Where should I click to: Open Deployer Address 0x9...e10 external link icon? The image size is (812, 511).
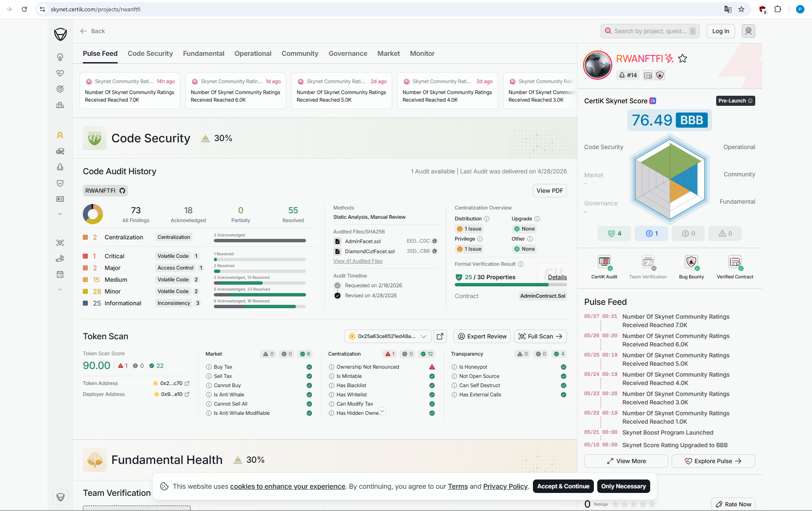click(187, 394)
